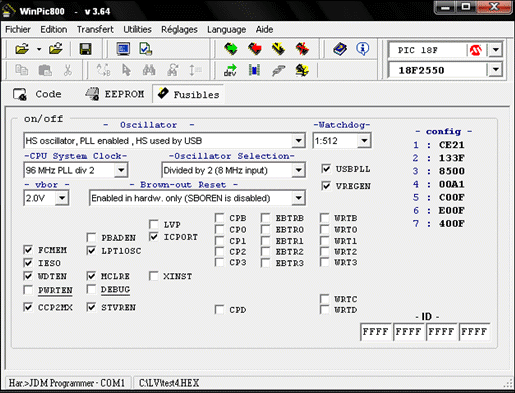Expand the CPU System Clock dropdown

[121, 170]
